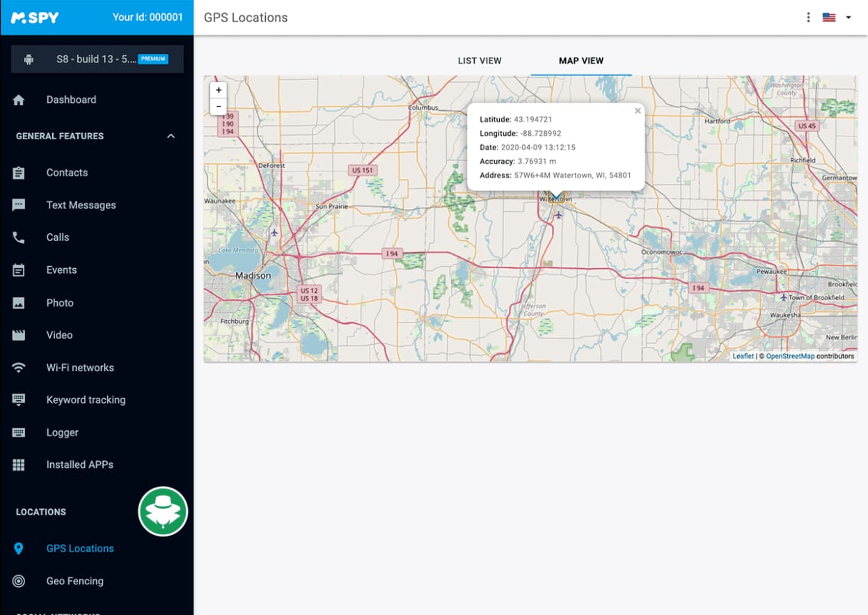Zoom out on the map
This screenshot has width=868, height=615.
click(x=219, y=107)
